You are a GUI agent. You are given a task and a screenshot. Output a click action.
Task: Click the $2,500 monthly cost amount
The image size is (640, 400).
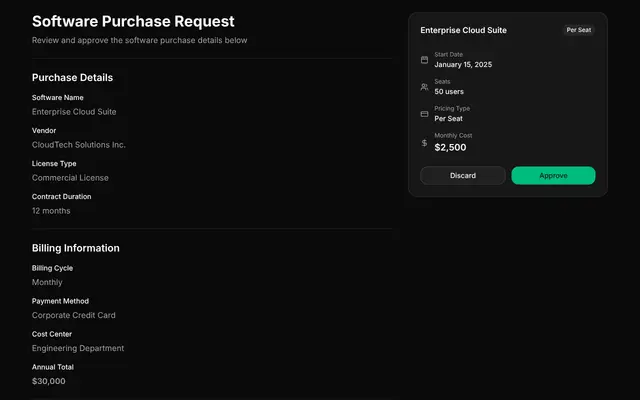click(x=450, y=147)
